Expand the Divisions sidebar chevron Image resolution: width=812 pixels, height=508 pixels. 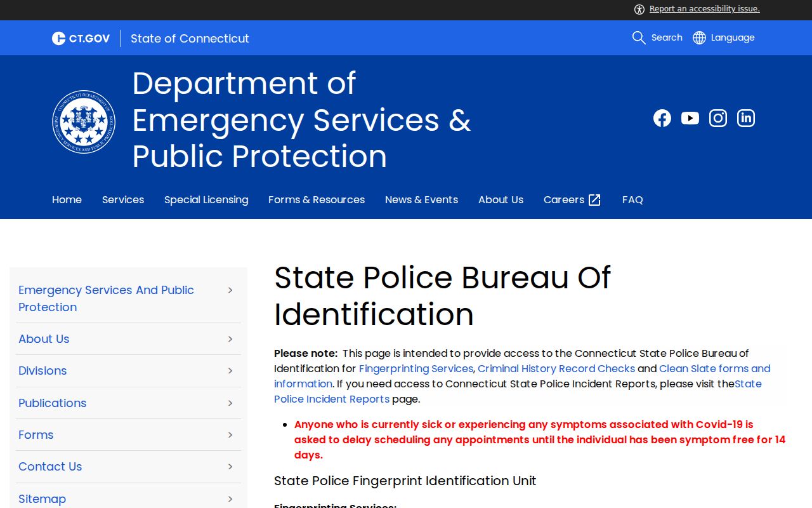(x=230, y=371)
